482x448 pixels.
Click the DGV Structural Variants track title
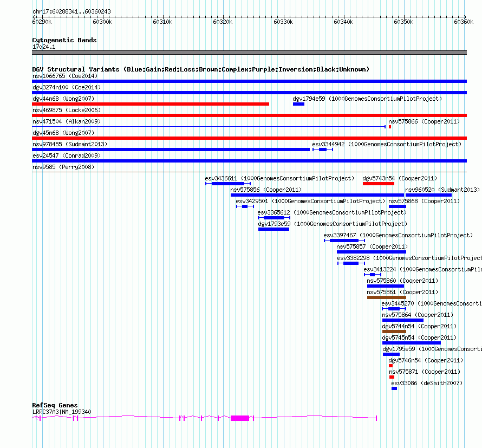click(x=200, y=69)
